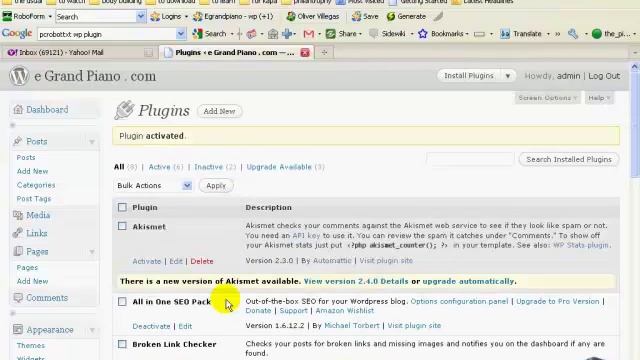Click the RoboForm Generate button

click(407, 16)
